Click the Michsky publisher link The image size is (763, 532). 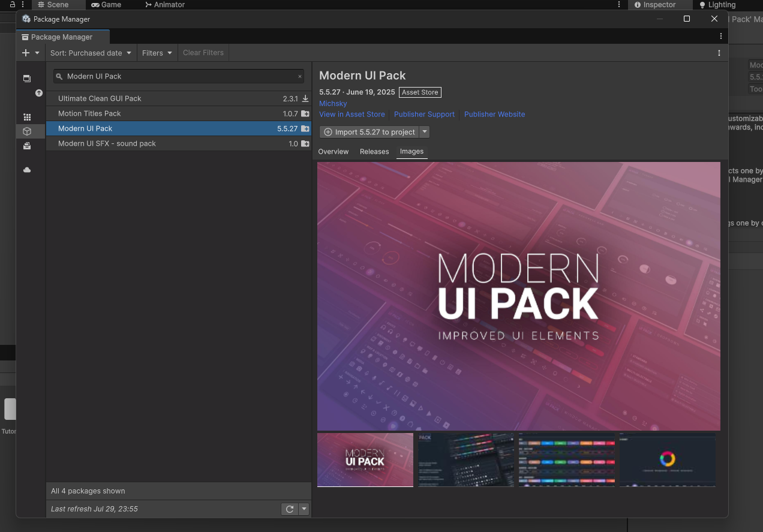[x=333, y=103]
